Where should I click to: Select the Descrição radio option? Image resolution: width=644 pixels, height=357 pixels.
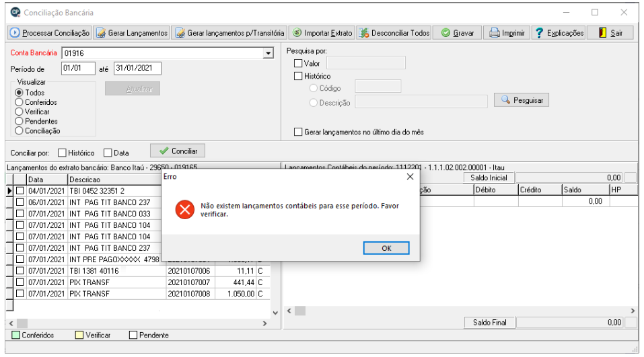point(314,103)
